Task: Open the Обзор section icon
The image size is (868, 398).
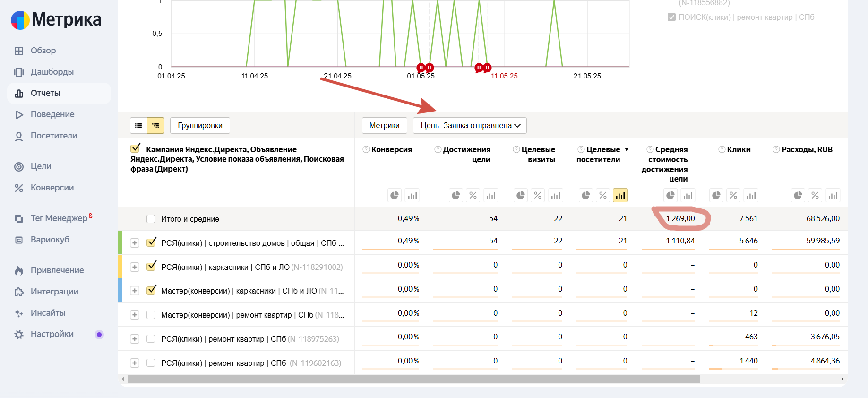Action: [x=19, y=51]
